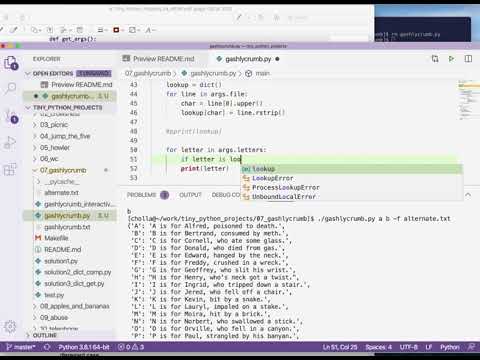Click the 07_gashlycrumb breadcrumb
480x360 pixels.
pyautogui.click(x=148, y=73)
